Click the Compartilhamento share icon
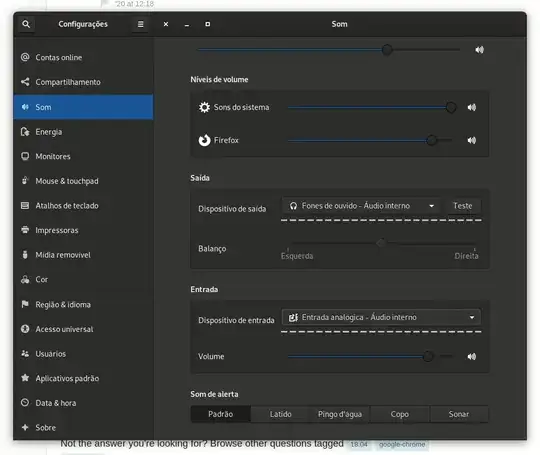Screen dimensions: 540x455 [25, 82]
